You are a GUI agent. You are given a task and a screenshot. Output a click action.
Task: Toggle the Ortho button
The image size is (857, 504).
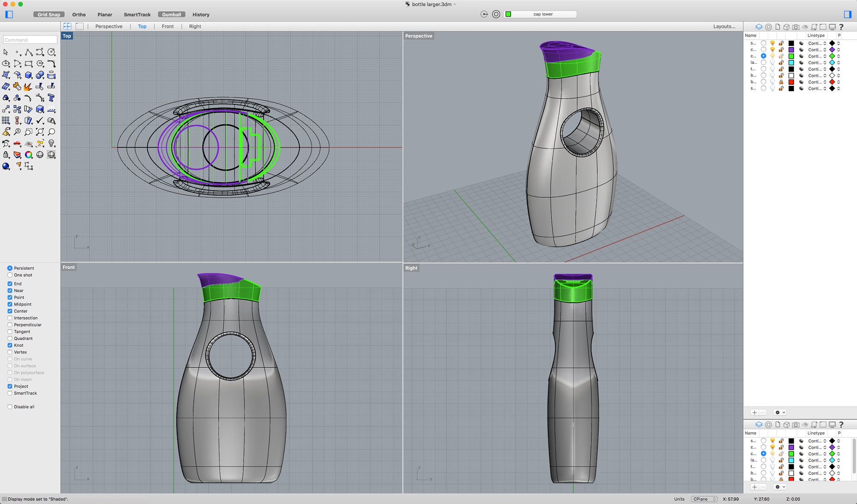[x=79, y=15]
